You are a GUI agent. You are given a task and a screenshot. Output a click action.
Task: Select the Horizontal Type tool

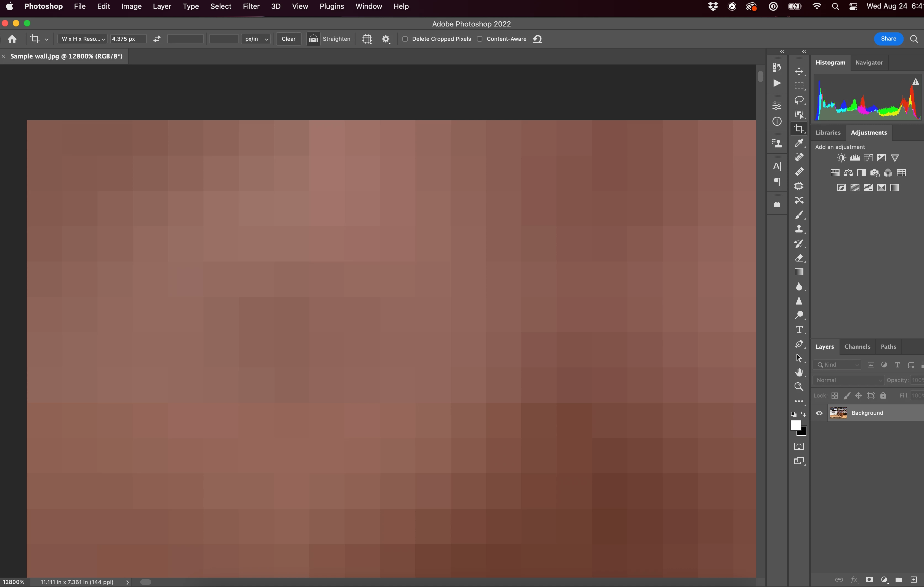click(799, 330)
